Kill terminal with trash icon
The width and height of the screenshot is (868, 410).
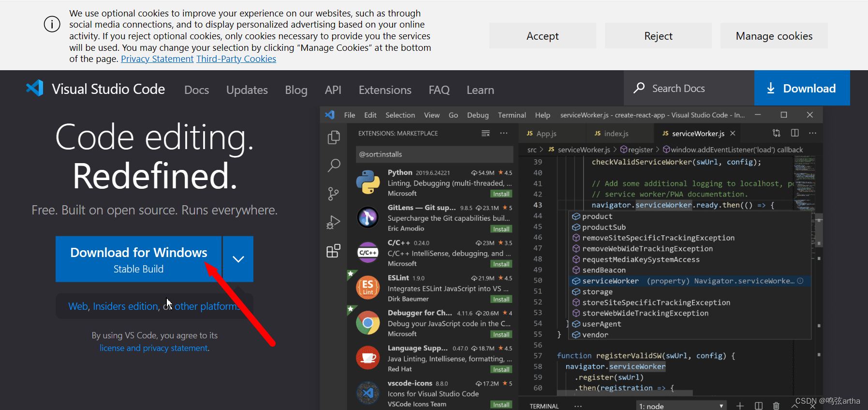click(776, 406)
